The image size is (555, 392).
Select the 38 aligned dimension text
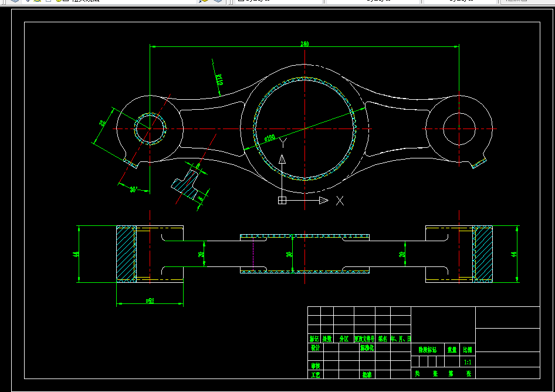(103, 123)
